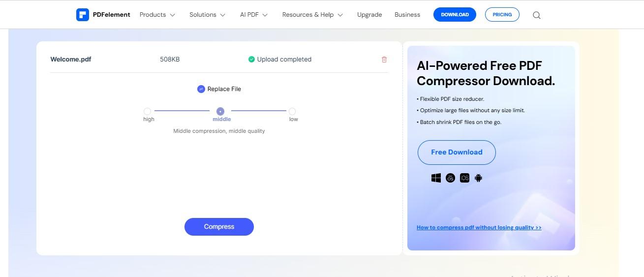Click the 'high' compression label
Viewport: 644px width, 277px height.
[149, 119]
